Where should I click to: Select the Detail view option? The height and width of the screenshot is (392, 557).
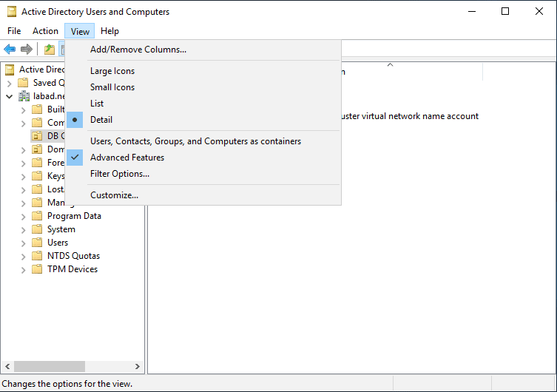click(101, 120)
